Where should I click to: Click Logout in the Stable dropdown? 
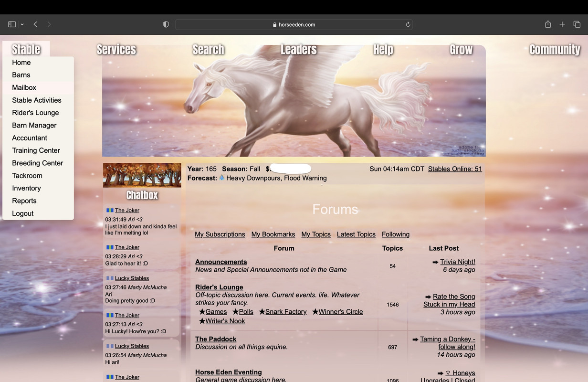pos(38,213)
